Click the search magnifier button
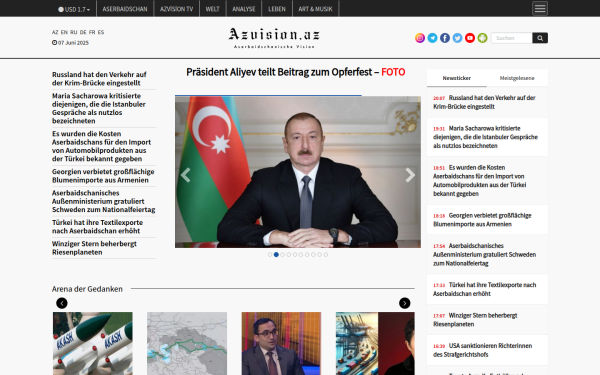Screen dimensions: 600x375 coord(540,38)
